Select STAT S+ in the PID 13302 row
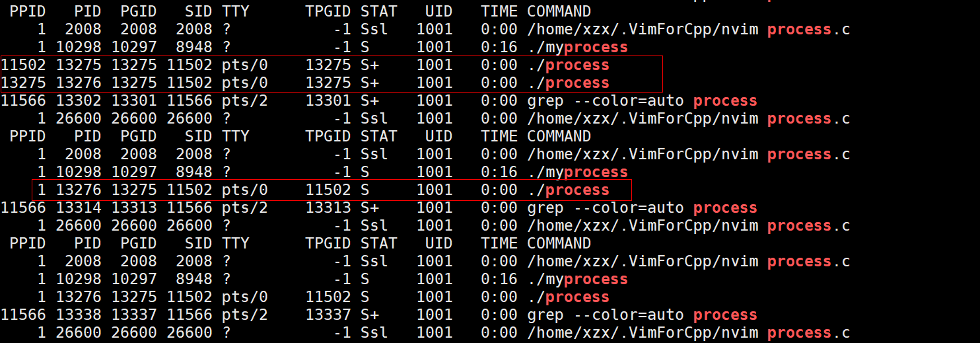Viewport: 980px width, 343px height. pos(370,100)
